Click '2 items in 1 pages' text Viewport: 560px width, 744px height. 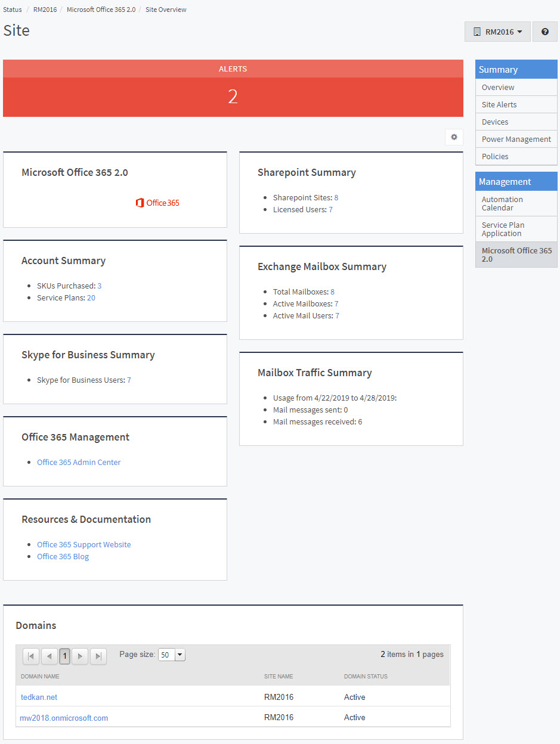point(412,654)
